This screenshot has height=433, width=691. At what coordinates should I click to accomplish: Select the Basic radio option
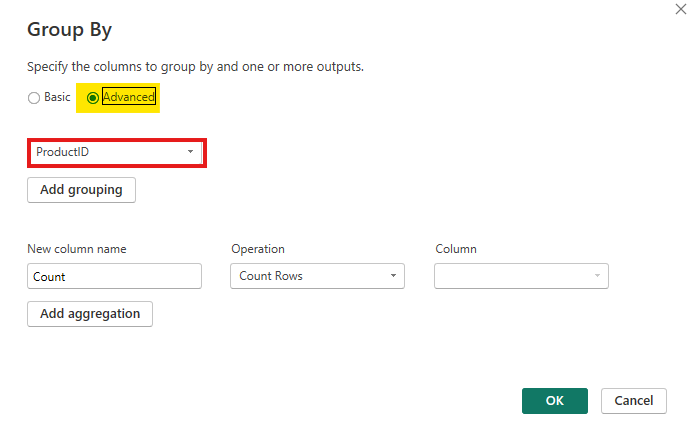(34, 98)
